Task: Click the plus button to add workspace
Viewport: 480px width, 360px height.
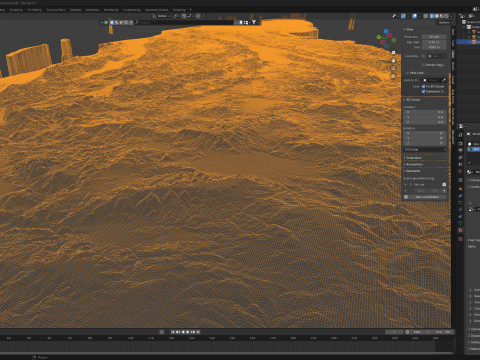Action: (x=191, y=10)
